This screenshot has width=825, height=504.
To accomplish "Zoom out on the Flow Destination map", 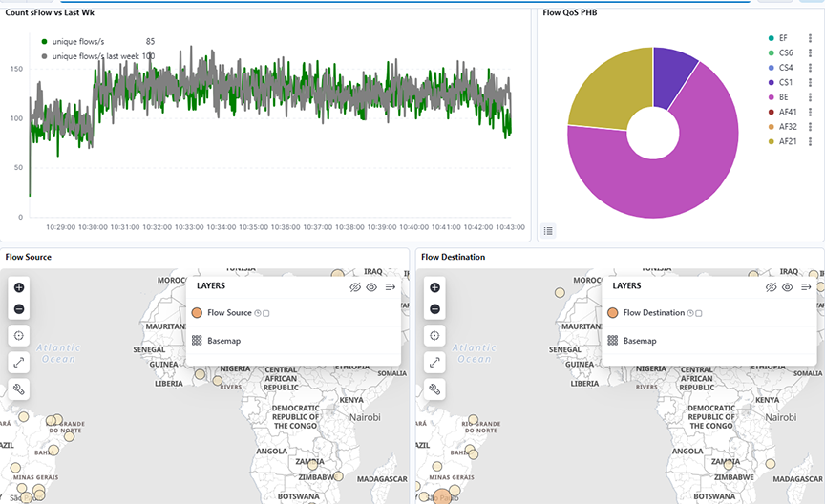I will (434, 309).
